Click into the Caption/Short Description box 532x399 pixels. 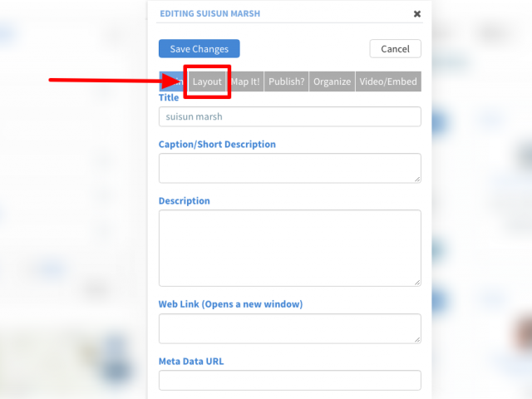coord(290,168)
